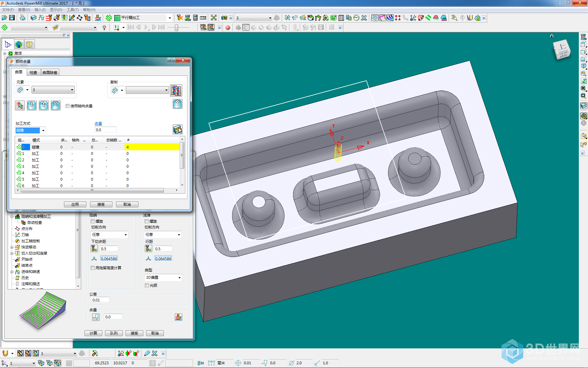Click the home view icon above view cube
This screenshot has height=368, width=588.
tap(552, 36)
